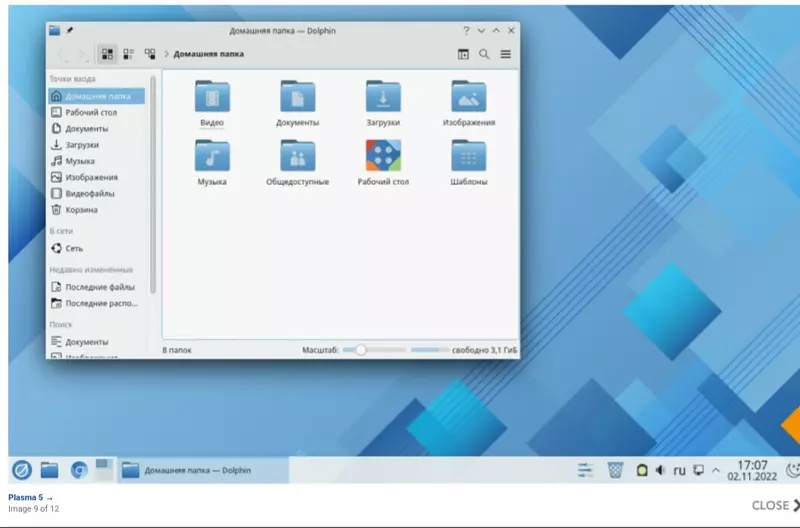The image size is (800, 528).
Task: Open the Загрузки folder icon
Action: tap(383, 98)
